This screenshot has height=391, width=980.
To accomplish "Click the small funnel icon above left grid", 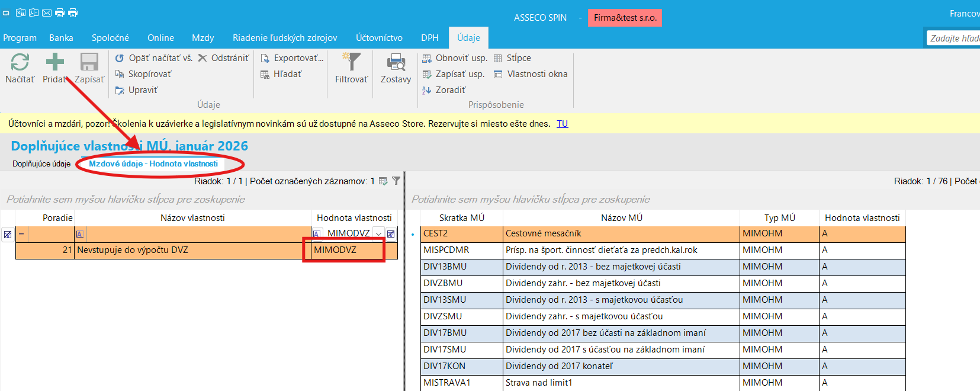I will (396, 181).
